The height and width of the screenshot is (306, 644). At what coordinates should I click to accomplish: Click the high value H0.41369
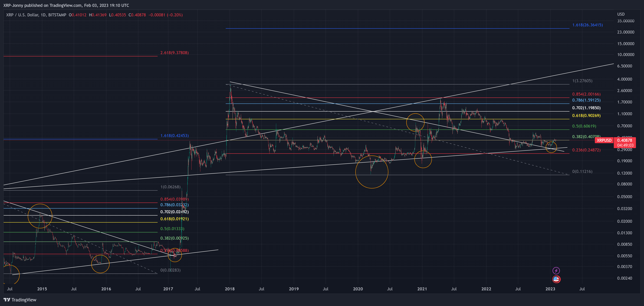click(x=97, y=15)
